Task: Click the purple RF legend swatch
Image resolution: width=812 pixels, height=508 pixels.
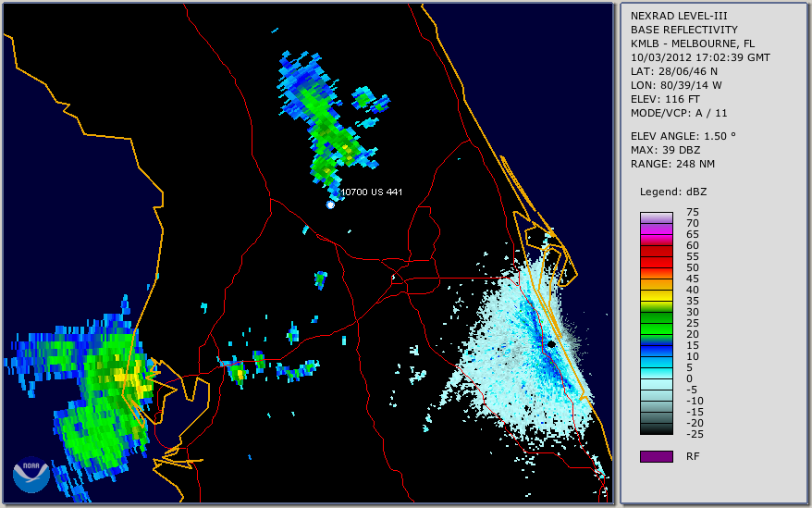Action: pyautogui.click(x=656, y=456)
